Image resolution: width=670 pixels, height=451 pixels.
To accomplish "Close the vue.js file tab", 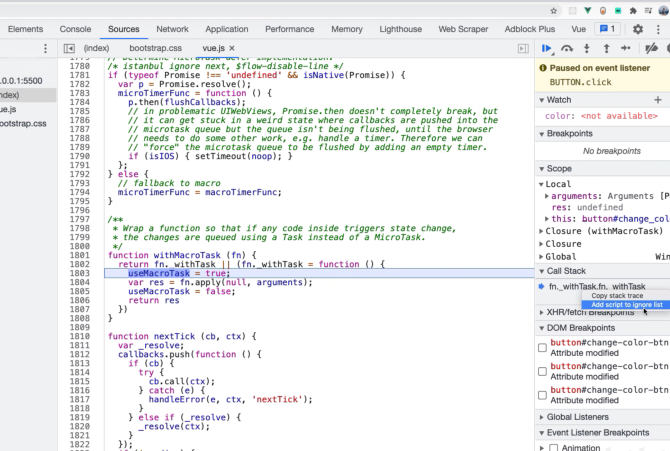I will pyautogui.click(x=232, y=48).
